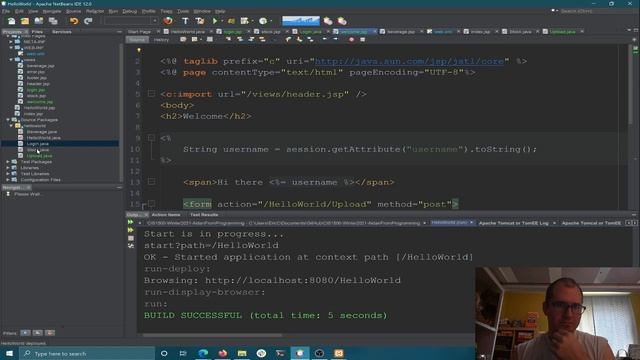
Task: Select header.jsp in the Projects tree
Action: pyautogui.click(x=38, y=84)
